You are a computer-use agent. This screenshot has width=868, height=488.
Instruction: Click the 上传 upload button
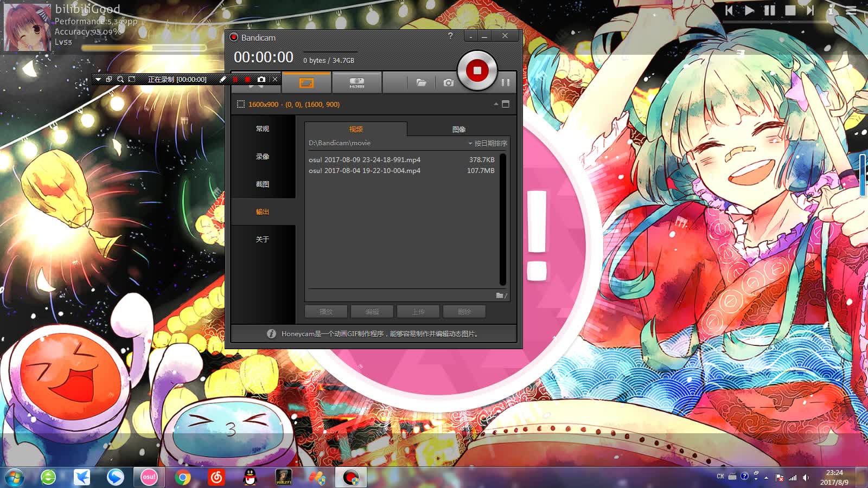[x=418, y=311]
